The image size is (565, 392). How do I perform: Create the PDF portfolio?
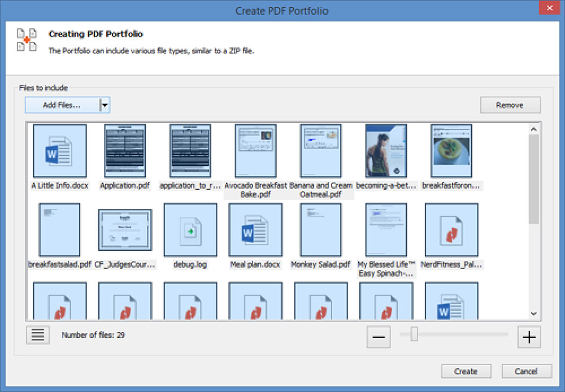coord(466,371)
